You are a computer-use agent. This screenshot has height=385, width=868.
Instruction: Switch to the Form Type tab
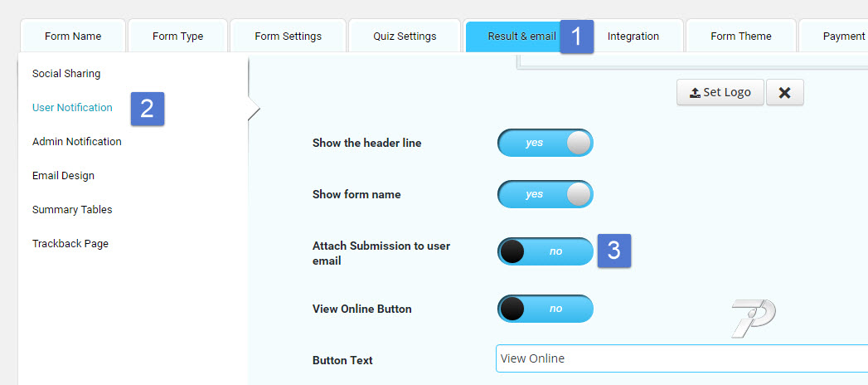pos(177,37)
